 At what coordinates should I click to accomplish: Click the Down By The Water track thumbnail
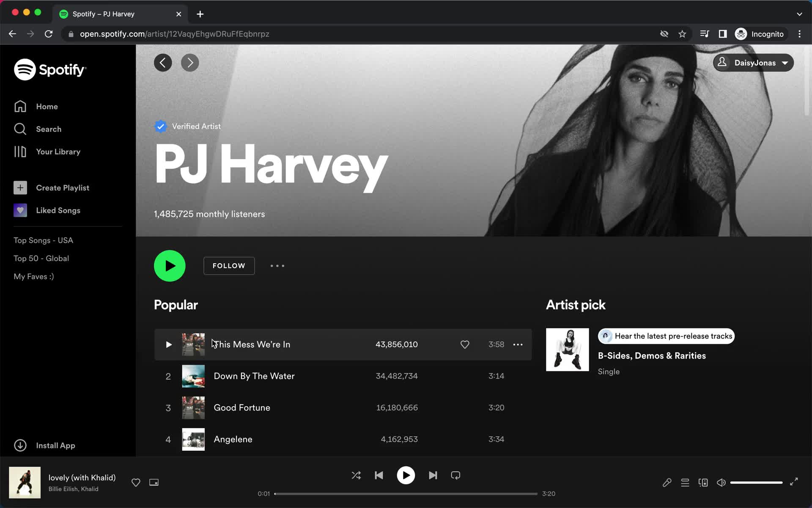pyautogui.click(x=194, y=376)
